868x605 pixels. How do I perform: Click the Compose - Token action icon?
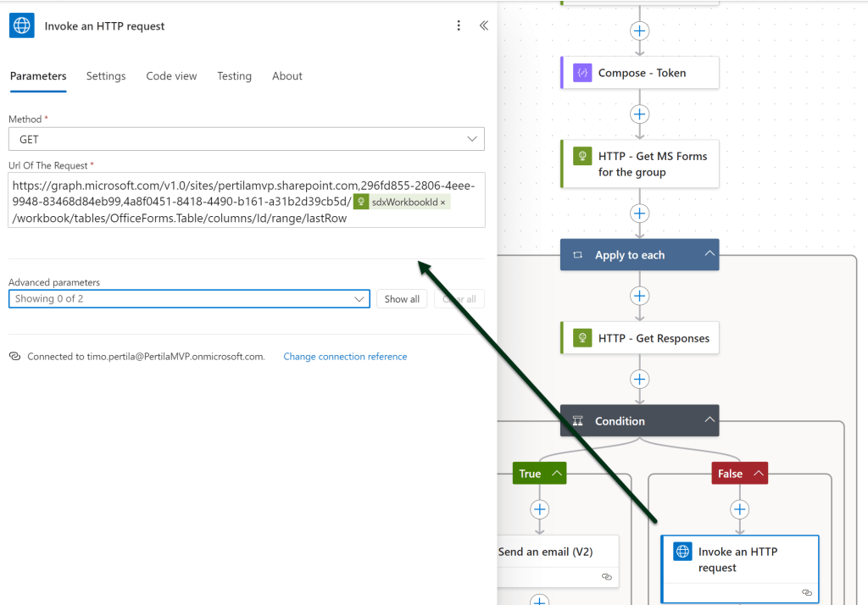(x=582, y=73)
